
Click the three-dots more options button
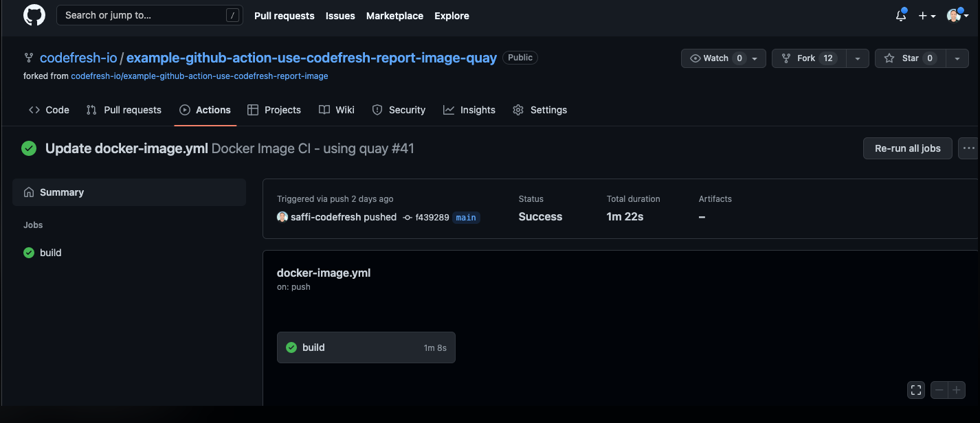tap(968, 148)
